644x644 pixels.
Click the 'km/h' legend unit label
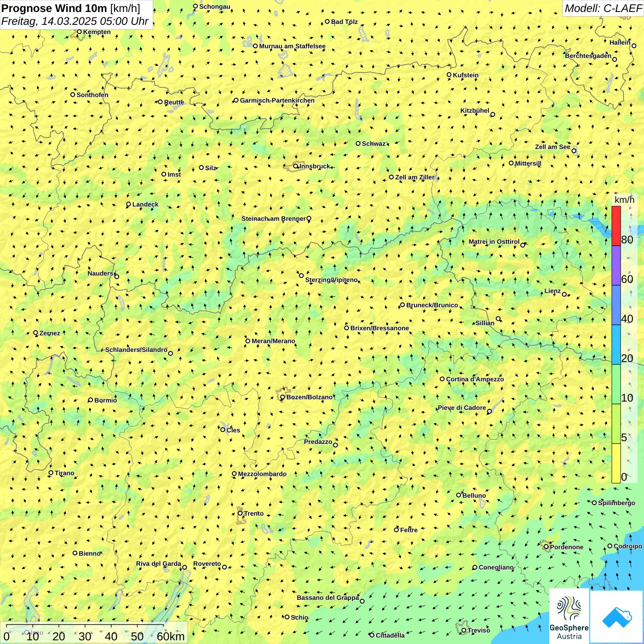(x=624, y=200)
